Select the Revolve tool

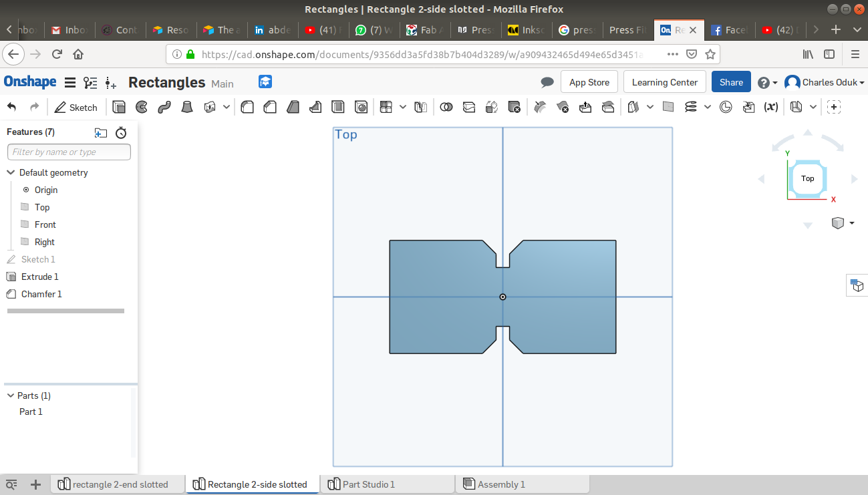point(142,107)
